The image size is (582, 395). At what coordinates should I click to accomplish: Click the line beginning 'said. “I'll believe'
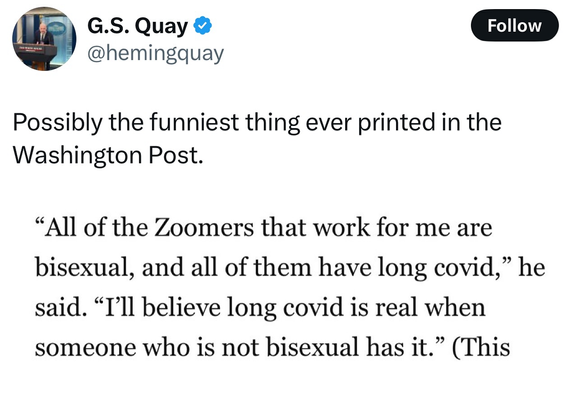[260, 308]
